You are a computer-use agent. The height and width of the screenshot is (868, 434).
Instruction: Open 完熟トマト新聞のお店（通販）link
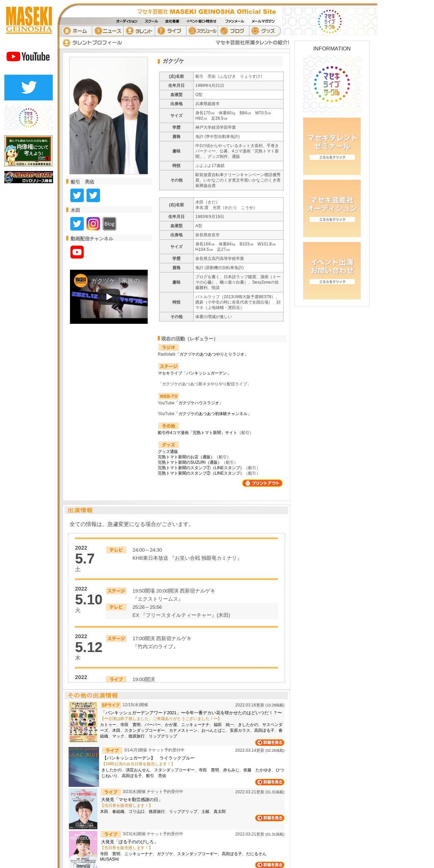click(x=186, y=457)
